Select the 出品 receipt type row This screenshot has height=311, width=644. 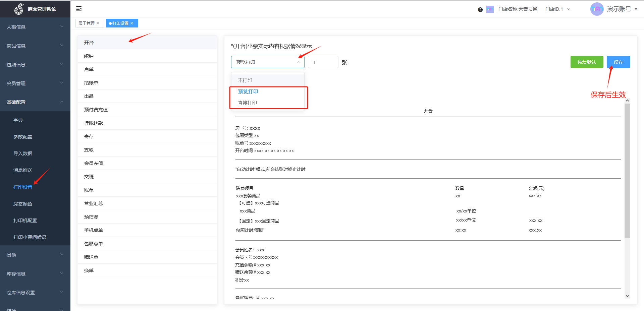coord(147,96)
